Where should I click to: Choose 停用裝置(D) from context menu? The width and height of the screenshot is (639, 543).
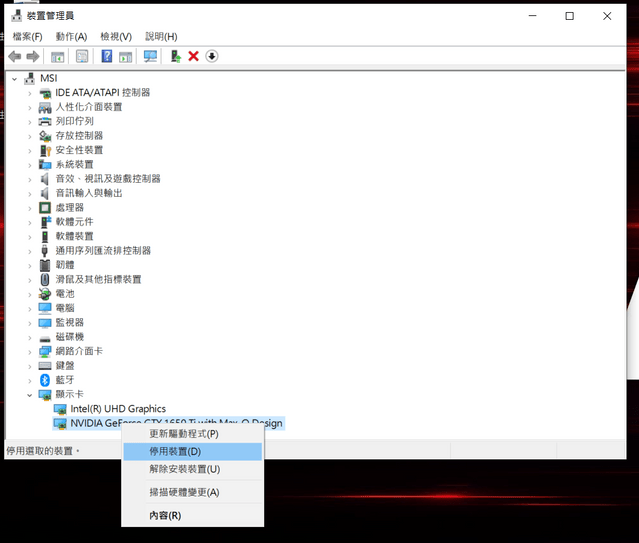coord(193,451)
